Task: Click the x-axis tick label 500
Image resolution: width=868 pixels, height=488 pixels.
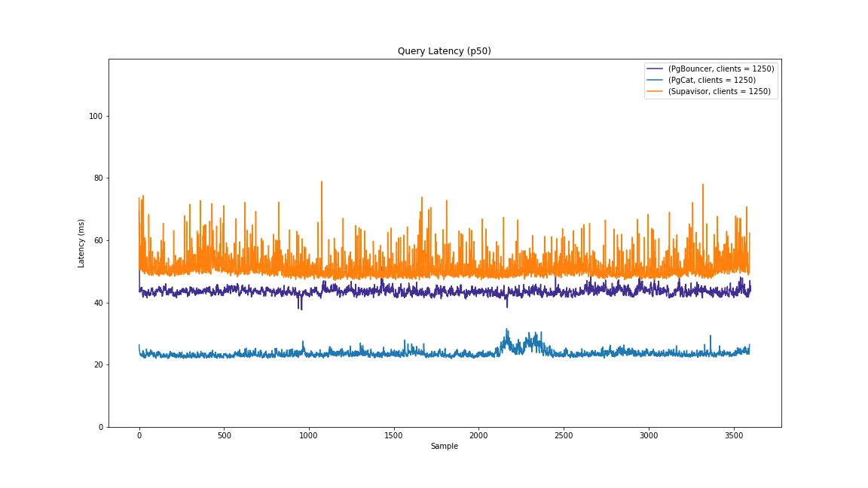Action: [x=225, y=435]
